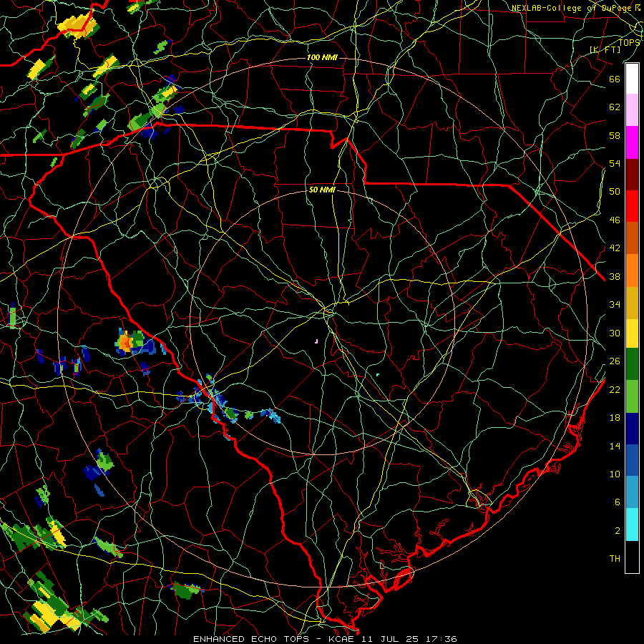Click the "50 NMI" range ring label

pyautogui.click(x=322, y=190)
